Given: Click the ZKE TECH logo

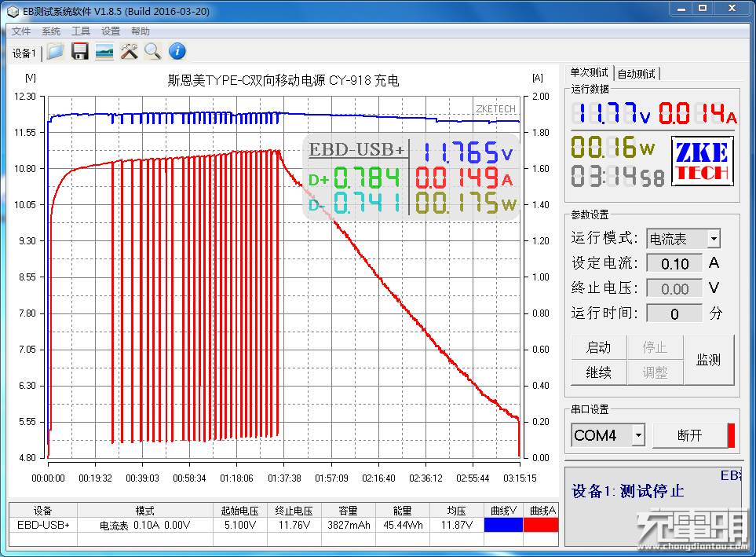Looking at the screenshot, I should (x=703, y=161).
